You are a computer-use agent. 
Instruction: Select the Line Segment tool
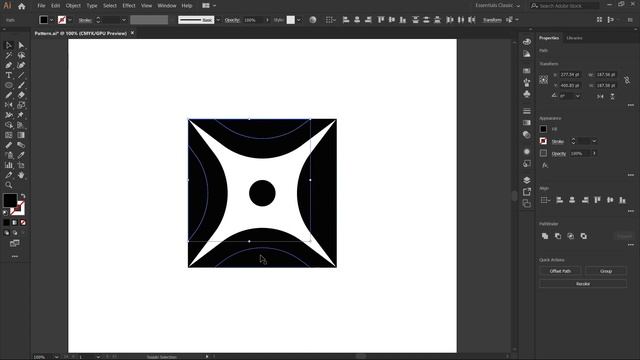click(x=21, y=75)
